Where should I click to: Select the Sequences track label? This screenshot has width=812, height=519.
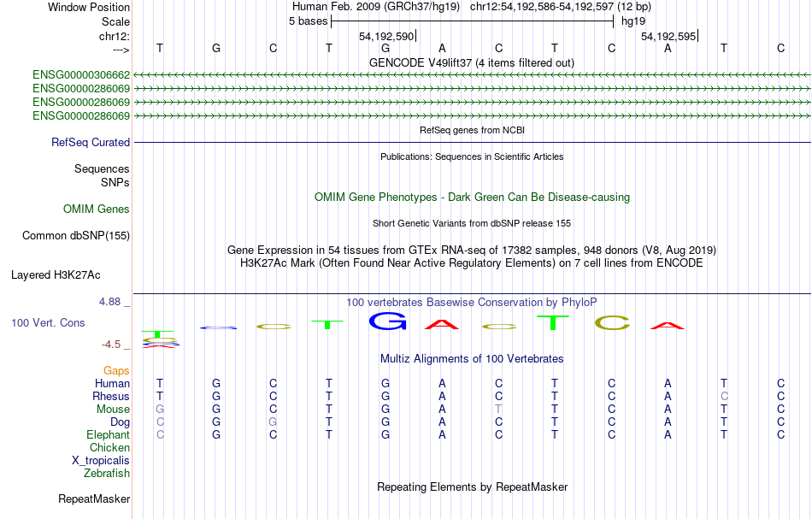tap(102, 168)
